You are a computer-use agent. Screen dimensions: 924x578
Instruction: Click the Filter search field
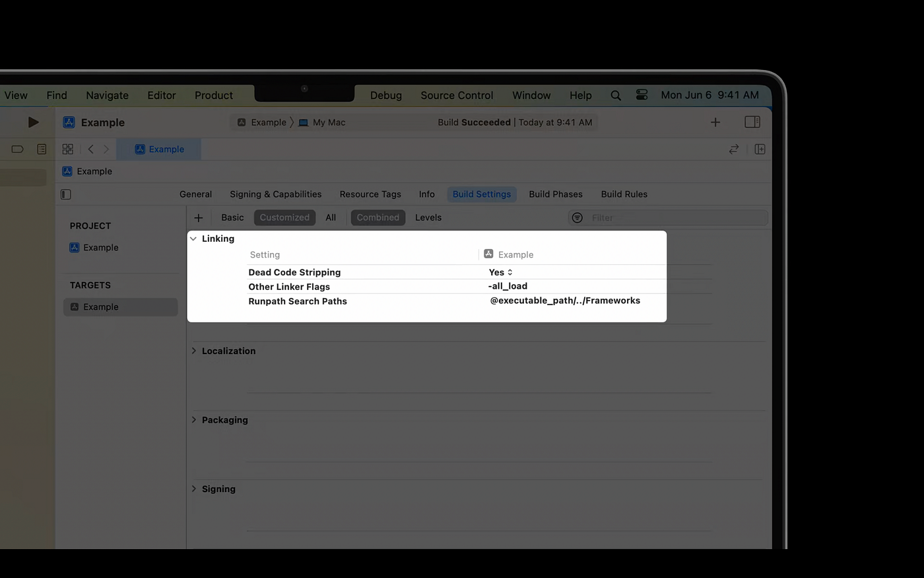pos(668,217)
